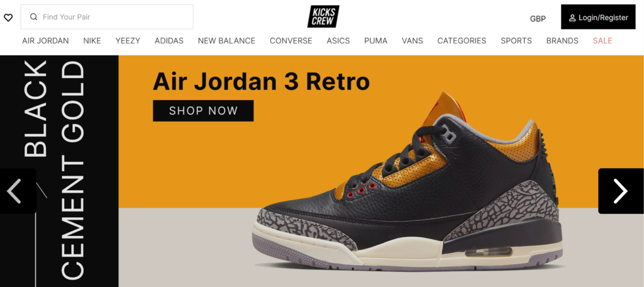Open the wishlist heart icon
This screenshot has height=287, width=644.
[x=8, y=18]
